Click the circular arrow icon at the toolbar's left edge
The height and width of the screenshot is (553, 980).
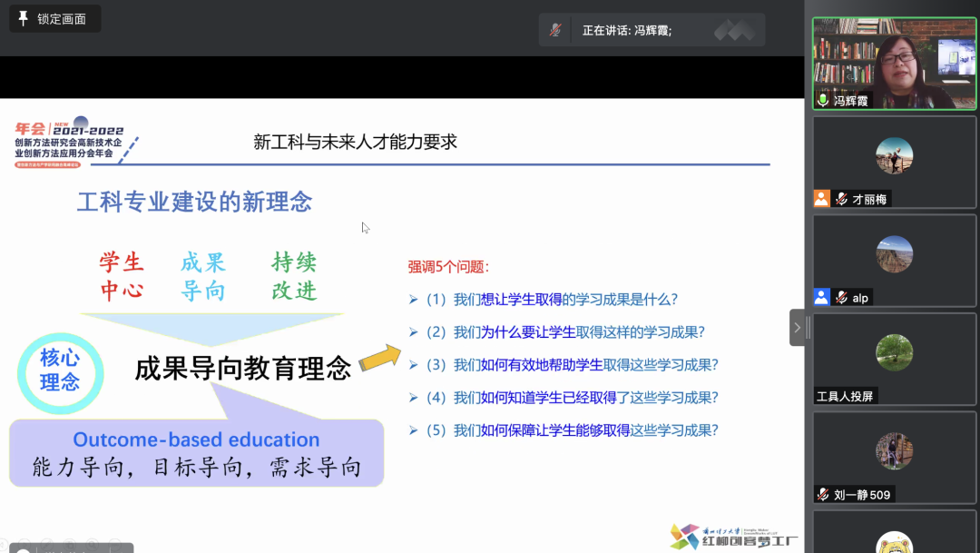pos(3,543)
